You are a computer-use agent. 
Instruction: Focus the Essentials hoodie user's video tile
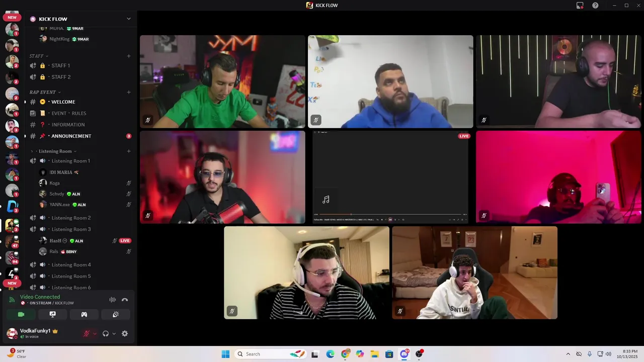click(x=474, y=273)
